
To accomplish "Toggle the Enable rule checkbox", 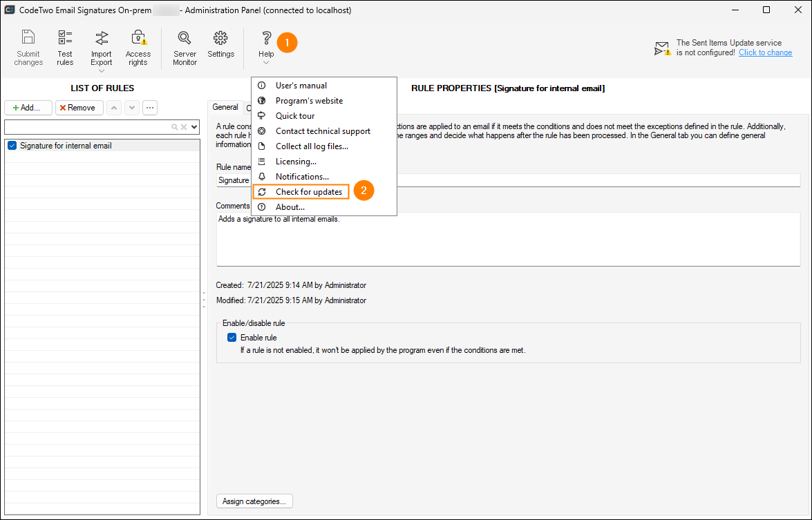I will click(232, 338).
